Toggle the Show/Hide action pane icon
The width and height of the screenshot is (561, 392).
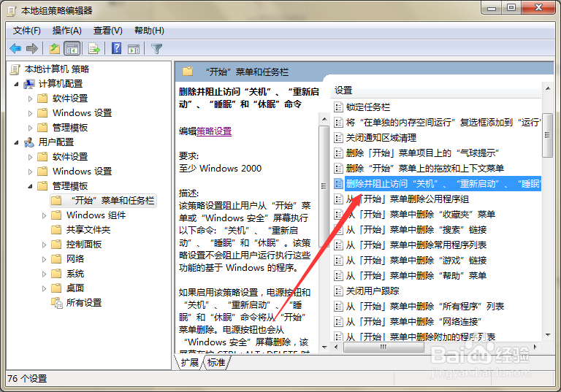tap(134, 49)
